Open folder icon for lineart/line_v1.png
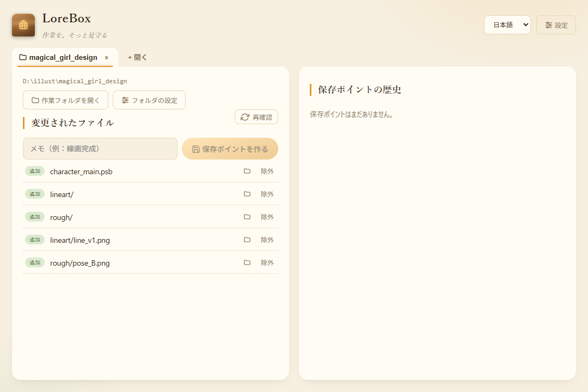Viewport: 588px width, 392px height. (x=247, y=240)
